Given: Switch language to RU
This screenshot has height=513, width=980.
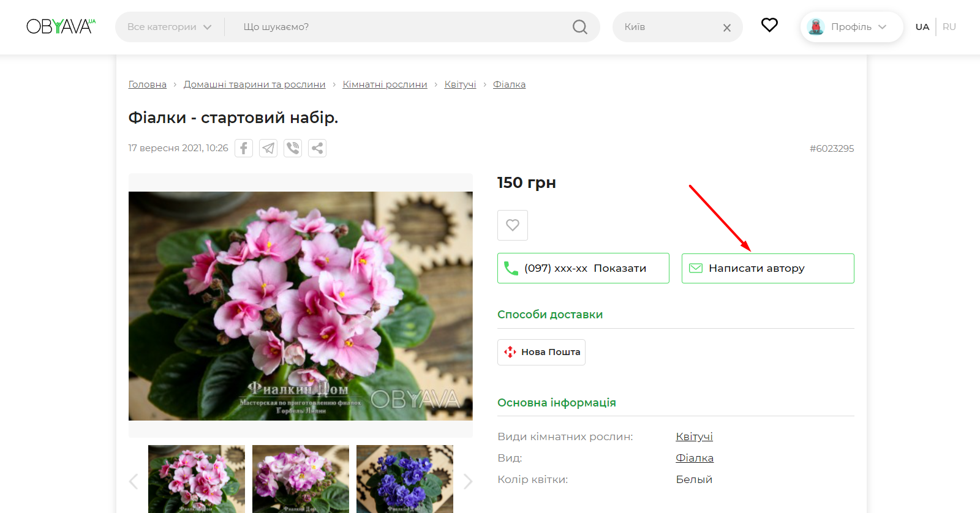Looking at the screenshot, I should 949,27.
